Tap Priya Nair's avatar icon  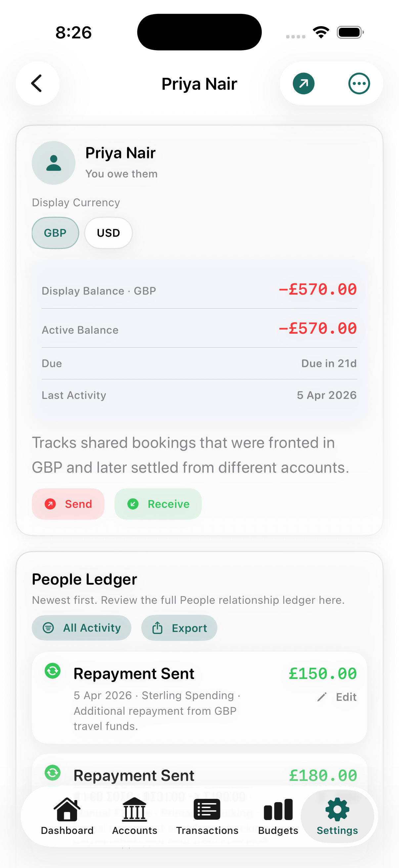(x=54, y=163)
